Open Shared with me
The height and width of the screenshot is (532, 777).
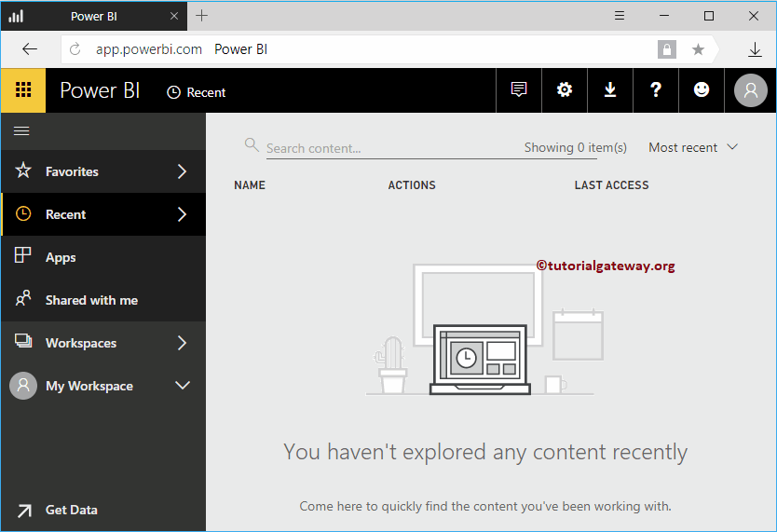pyautogui.click(x=103, y=300)
